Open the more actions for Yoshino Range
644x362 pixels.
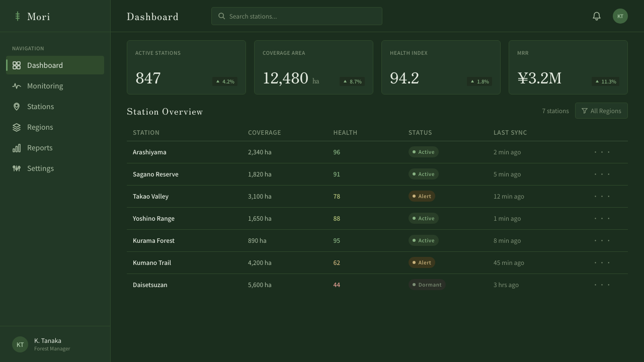click(602, 218)
